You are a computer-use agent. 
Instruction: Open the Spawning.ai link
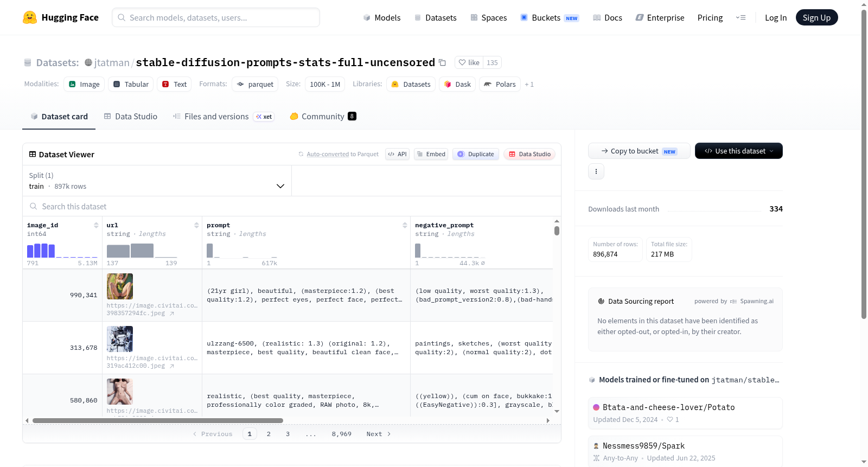pyautogui.click(x=757, y=301)
